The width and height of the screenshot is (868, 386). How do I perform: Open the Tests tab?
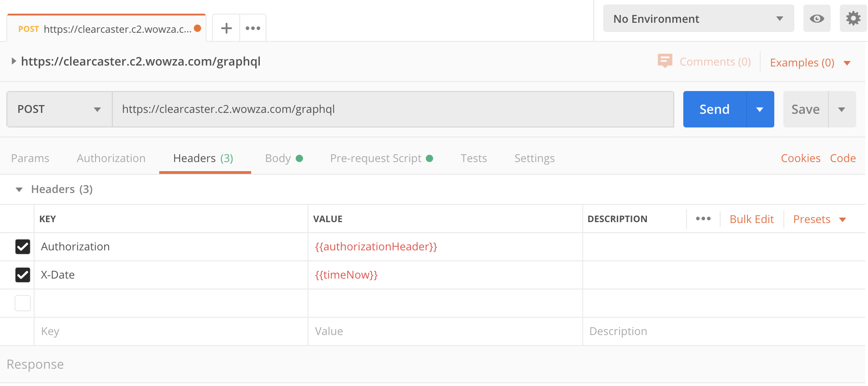(x=474, y=158)
